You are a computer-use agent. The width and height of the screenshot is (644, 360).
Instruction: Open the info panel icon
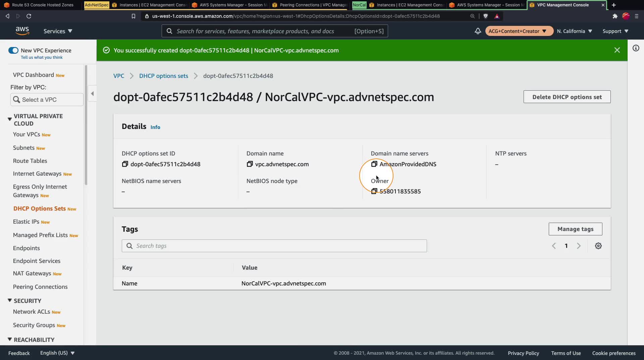click(x=636, y=48)
